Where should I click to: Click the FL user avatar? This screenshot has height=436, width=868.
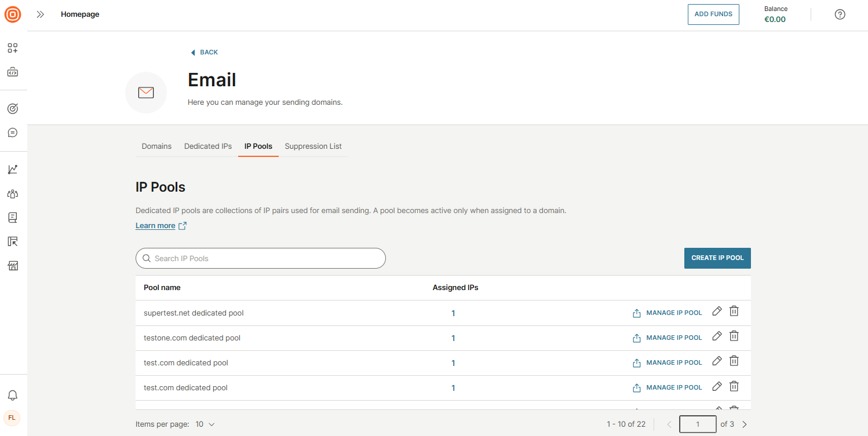pos(12,417)
